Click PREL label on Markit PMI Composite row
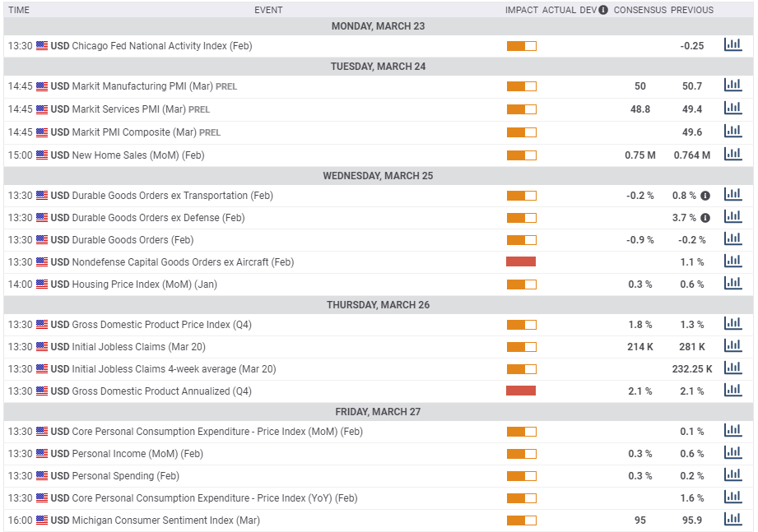The height and width of the screenshot is (532, 758). [x=210, y=132]
